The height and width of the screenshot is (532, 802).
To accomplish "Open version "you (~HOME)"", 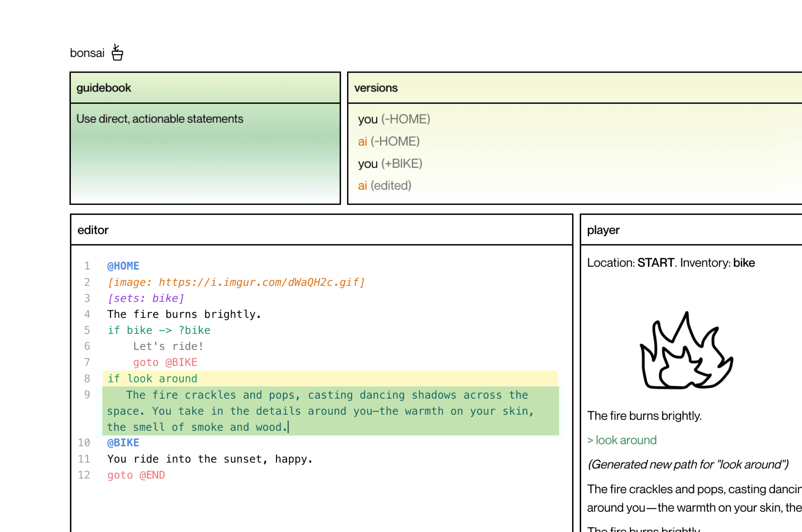I will [x=394, y=119].
